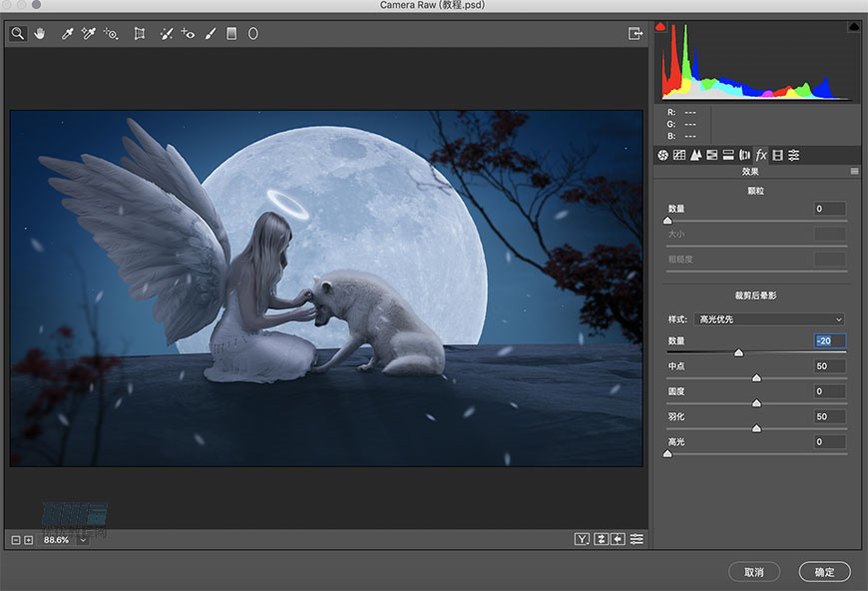Click the 确定 button
868x591 pixels.
825,572
